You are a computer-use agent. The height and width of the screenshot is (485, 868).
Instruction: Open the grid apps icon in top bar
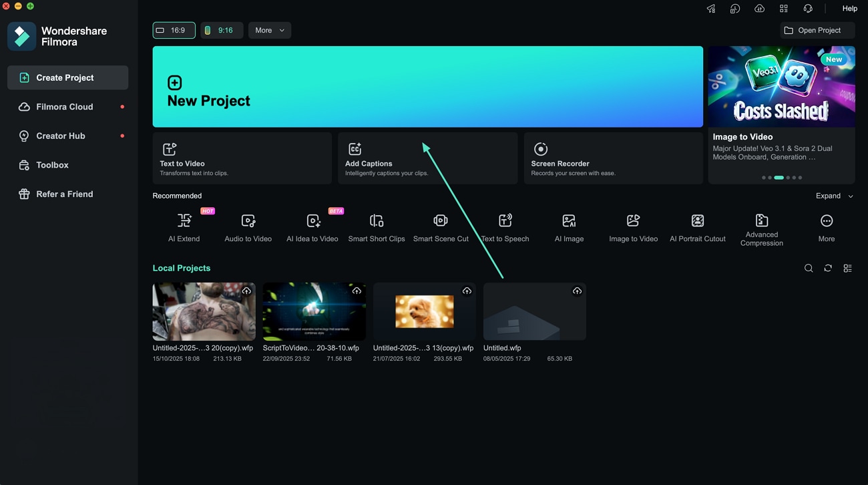(x=784, y=9)
